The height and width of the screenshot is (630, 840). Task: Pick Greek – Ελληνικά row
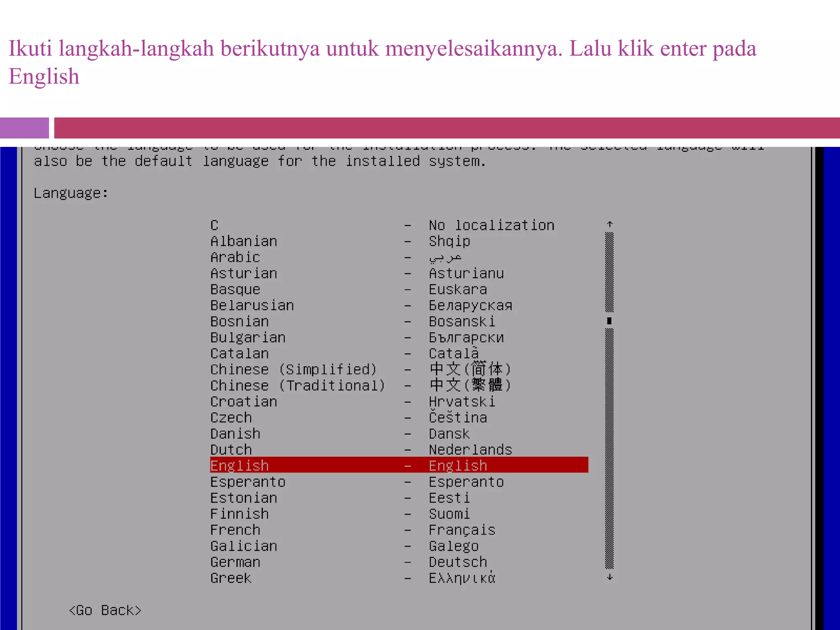tap(399, 577)
